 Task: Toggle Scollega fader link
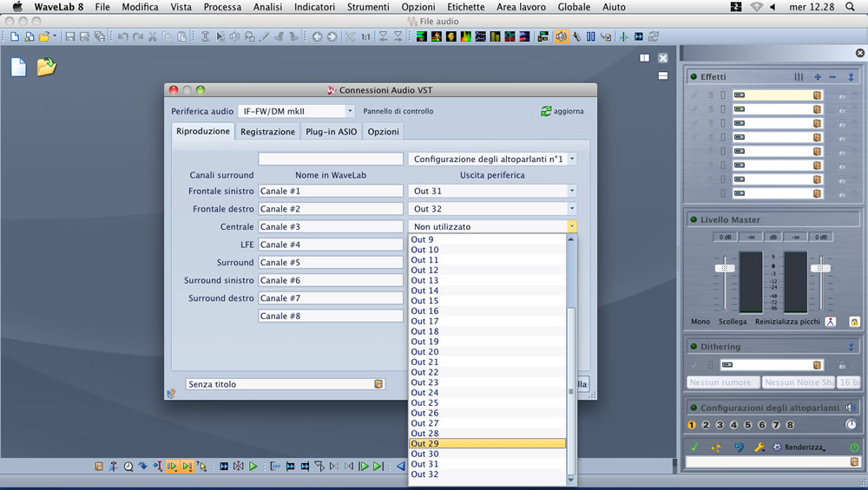tap(733, 322)
